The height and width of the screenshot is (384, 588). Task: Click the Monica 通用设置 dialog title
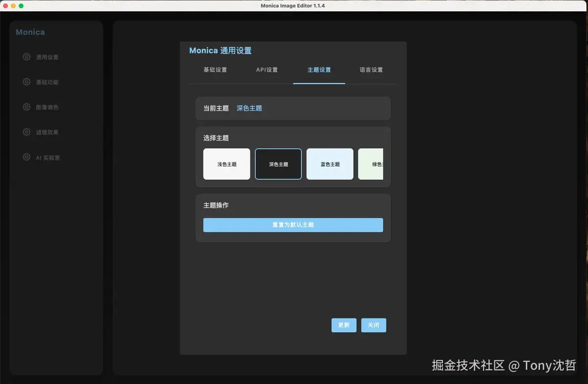(220, 50)
